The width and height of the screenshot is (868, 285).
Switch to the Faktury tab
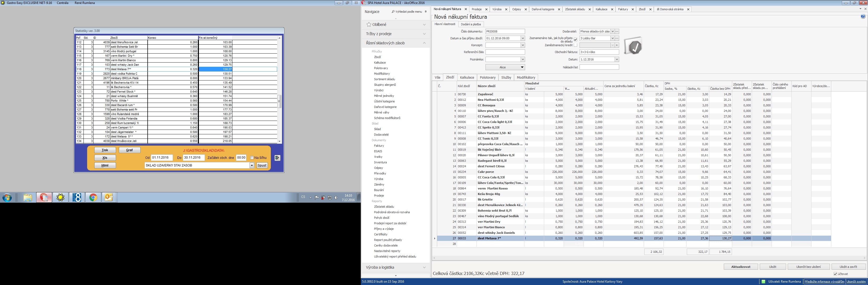click(623, 9)
